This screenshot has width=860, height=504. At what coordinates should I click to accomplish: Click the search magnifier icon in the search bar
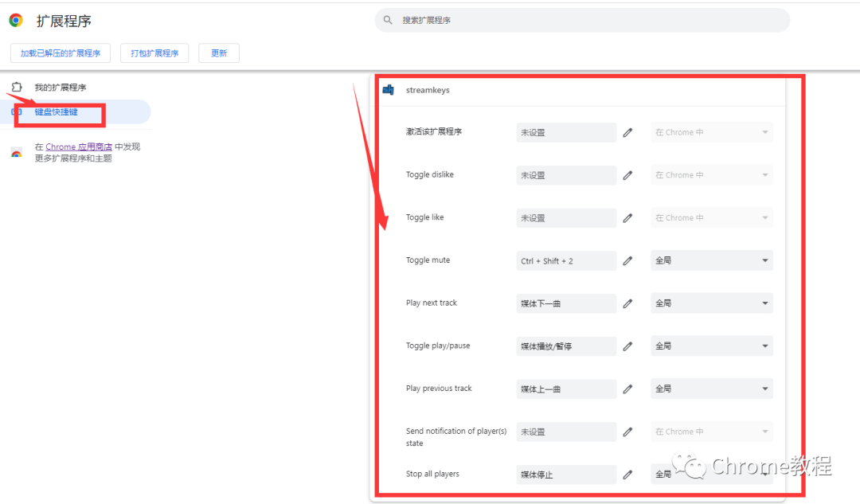pyautogui.click(x=388, y=20)
